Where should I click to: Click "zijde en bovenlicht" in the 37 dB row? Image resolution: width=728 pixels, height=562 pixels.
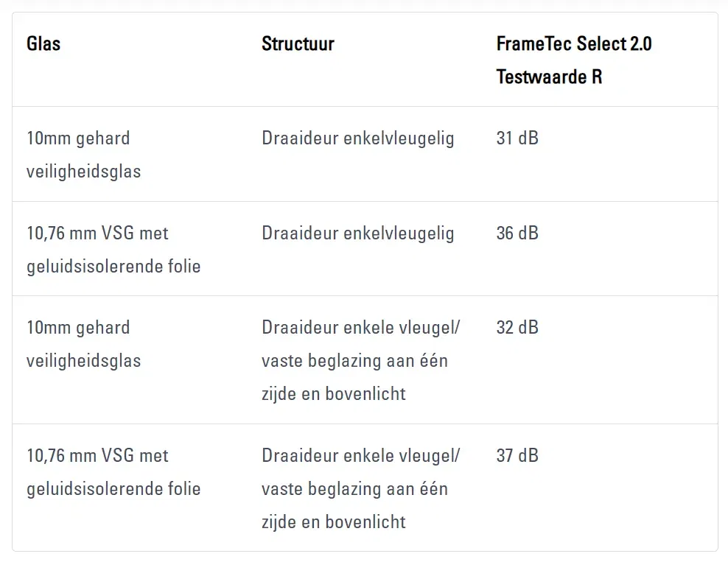click(x=333, y=522)
